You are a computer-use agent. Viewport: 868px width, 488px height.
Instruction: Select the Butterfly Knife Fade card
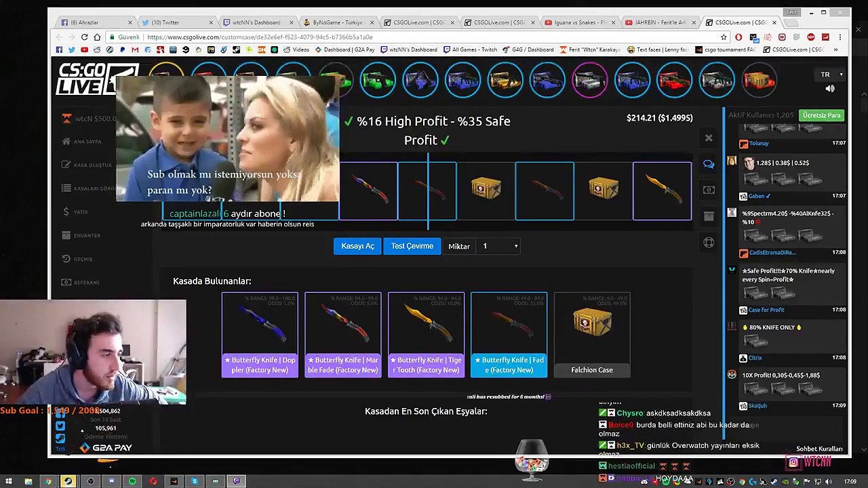point(509,335)
